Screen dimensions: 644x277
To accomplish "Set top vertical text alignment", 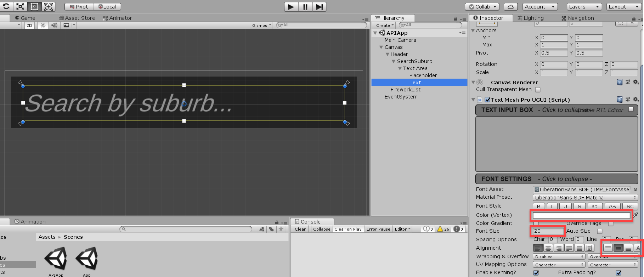I will pyautogui.click(x=608, y=248).
